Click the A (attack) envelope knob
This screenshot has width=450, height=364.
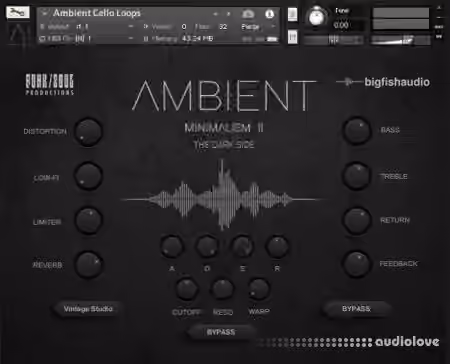172,247
